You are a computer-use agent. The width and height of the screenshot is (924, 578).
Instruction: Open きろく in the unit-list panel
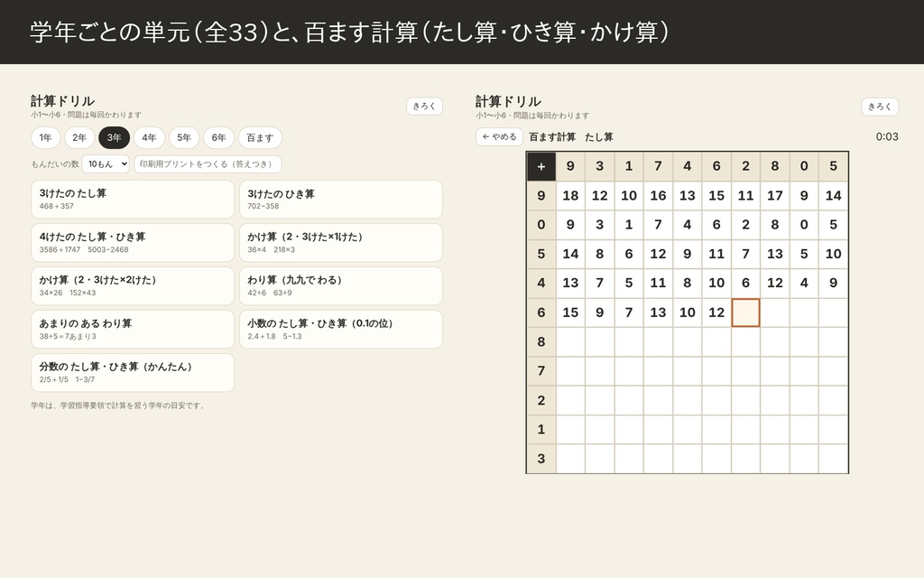click(x=424, y=107)
